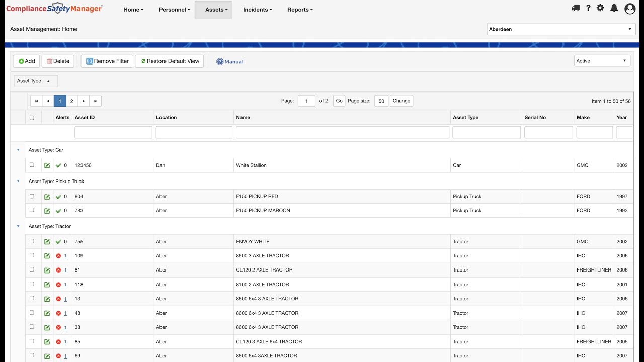Check the select-all header checkbox
Image resolution: width=644 pixels, height=362 pixels.
click(32, 118)
